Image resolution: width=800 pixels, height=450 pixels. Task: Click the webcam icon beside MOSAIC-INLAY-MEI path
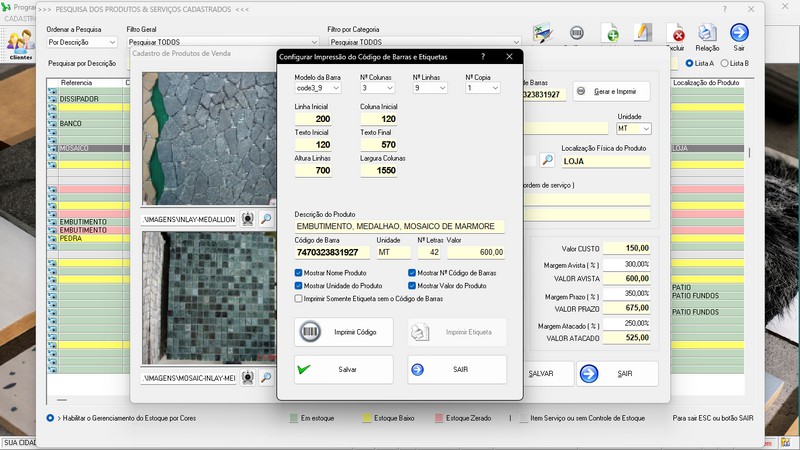coord(247,378)
